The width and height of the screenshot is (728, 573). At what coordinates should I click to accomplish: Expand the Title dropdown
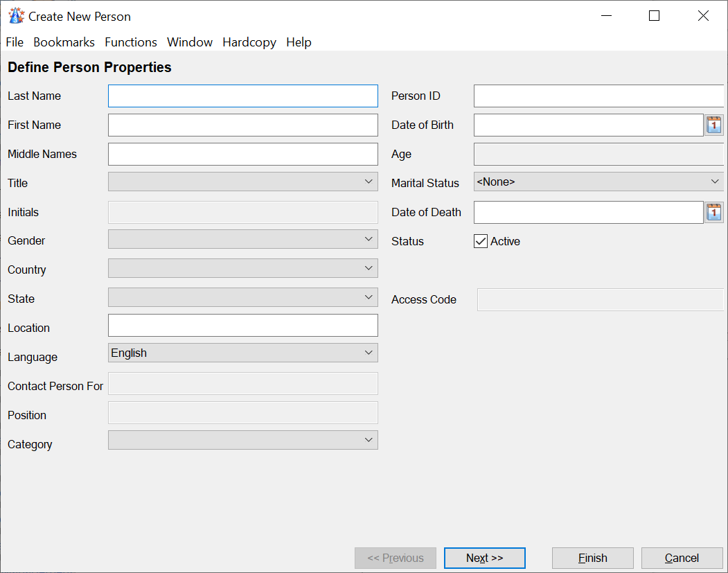pos(242,182)
